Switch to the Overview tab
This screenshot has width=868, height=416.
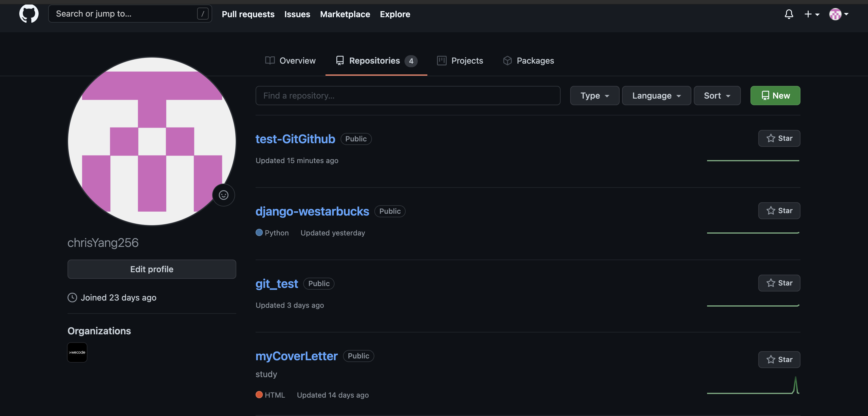point(290,61)
